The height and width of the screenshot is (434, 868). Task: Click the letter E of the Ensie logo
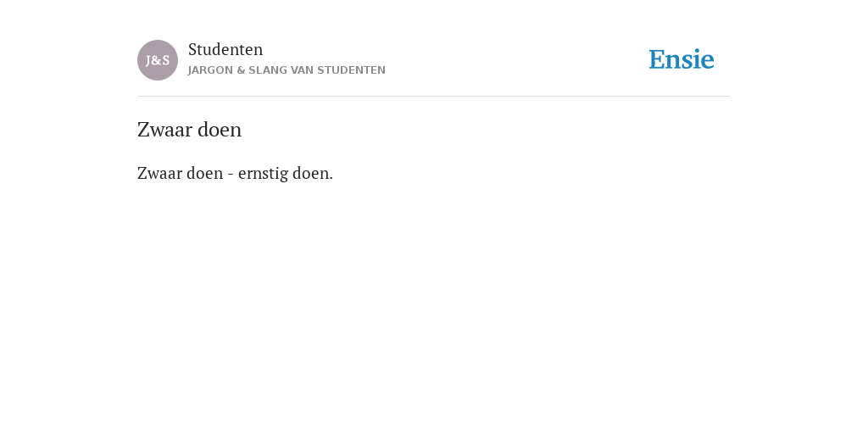[657, 60]
